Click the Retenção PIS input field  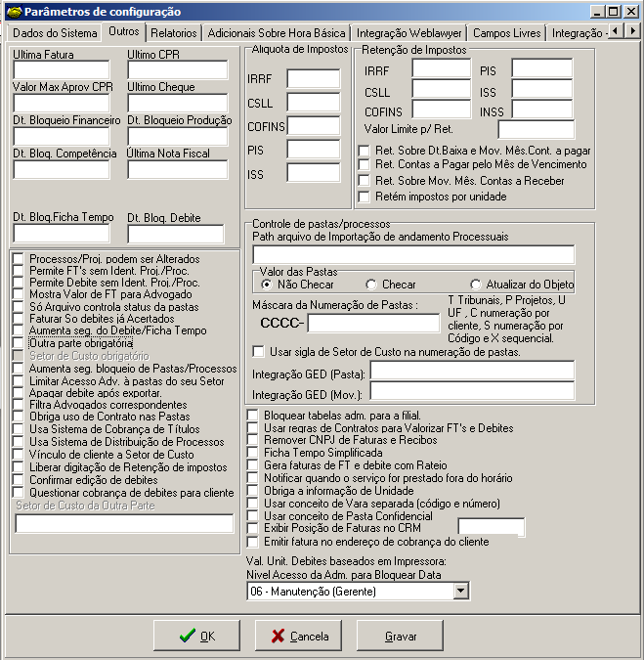(541, 67)
